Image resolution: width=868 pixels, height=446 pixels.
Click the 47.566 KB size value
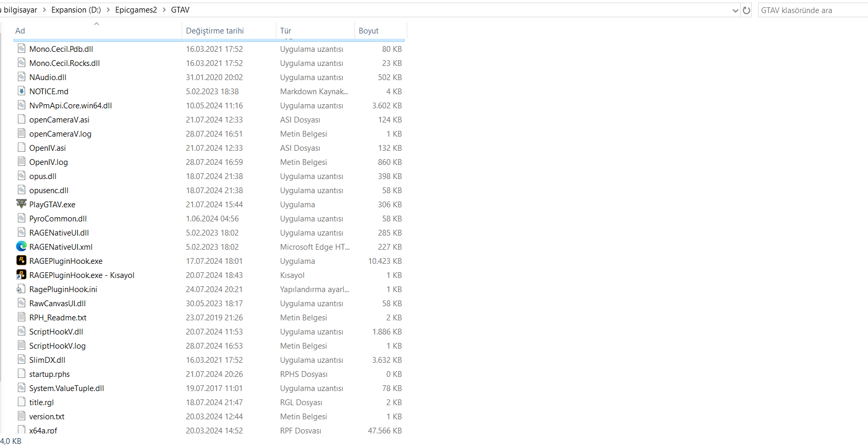tap(385, 430)
